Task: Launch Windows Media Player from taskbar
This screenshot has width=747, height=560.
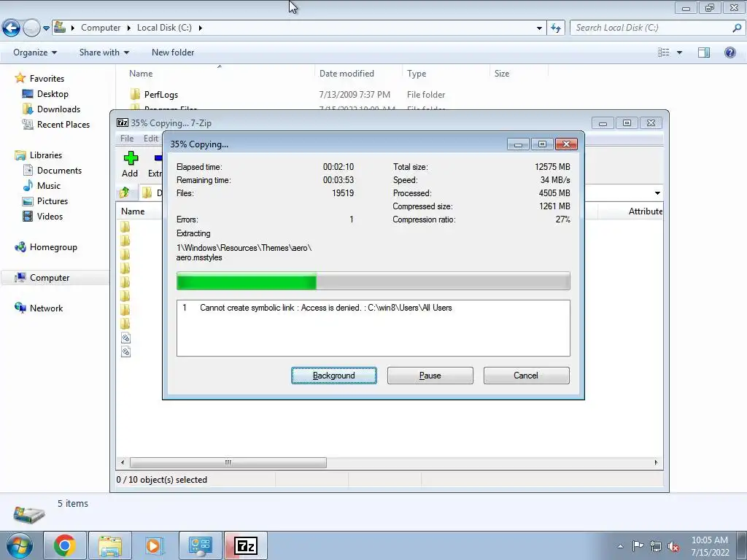Action: tap(155, 545)
